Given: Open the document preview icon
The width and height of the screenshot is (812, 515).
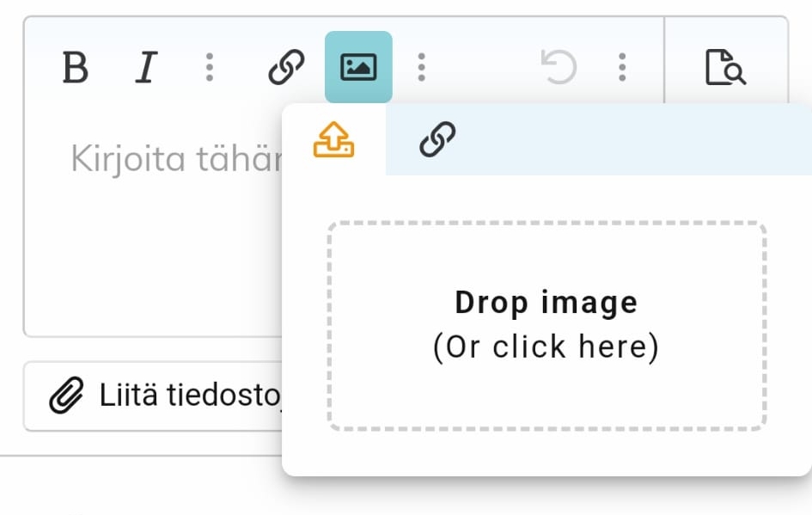Looking at the screenshot, I should tap(725, 67).
